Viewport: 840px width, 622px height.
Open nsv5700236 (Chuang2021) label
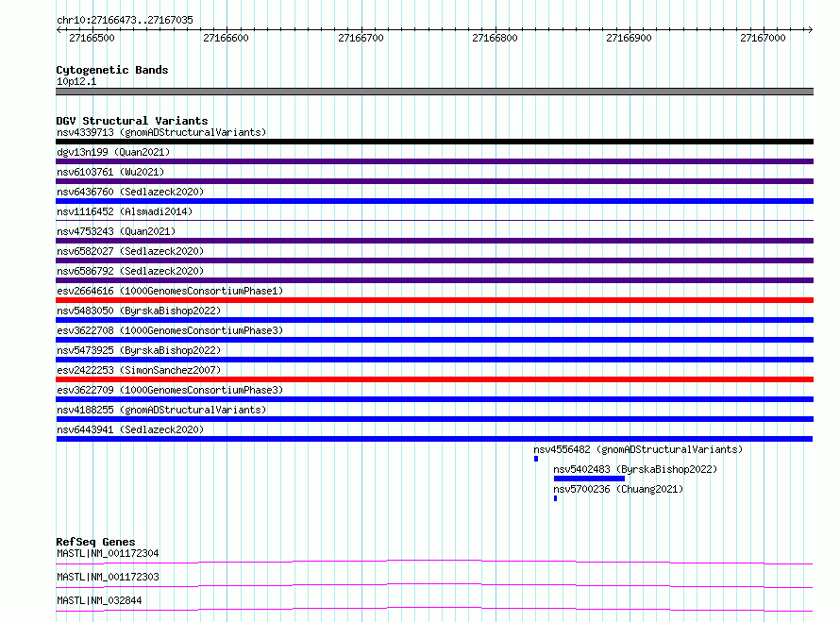[618, 489]
